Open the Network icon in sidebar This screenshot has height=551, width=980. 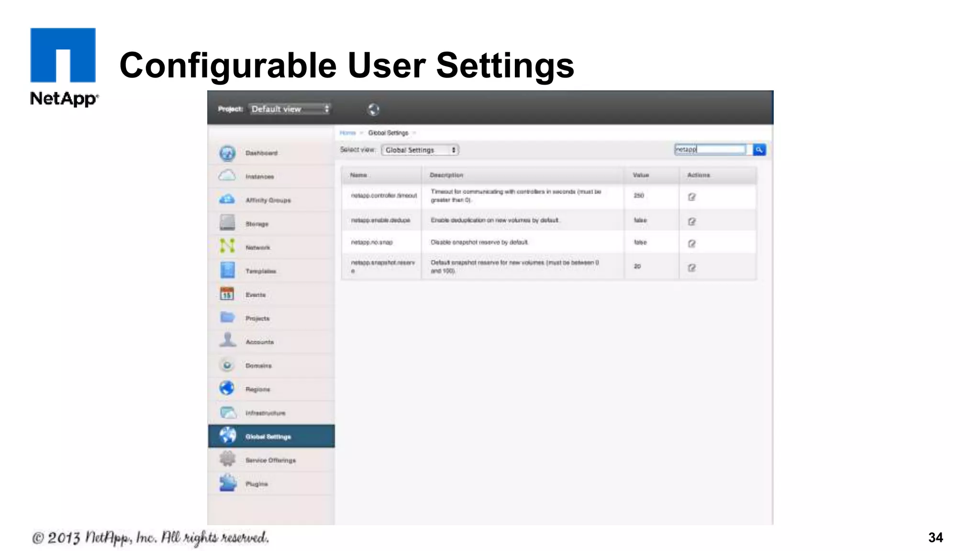(227, 246)
